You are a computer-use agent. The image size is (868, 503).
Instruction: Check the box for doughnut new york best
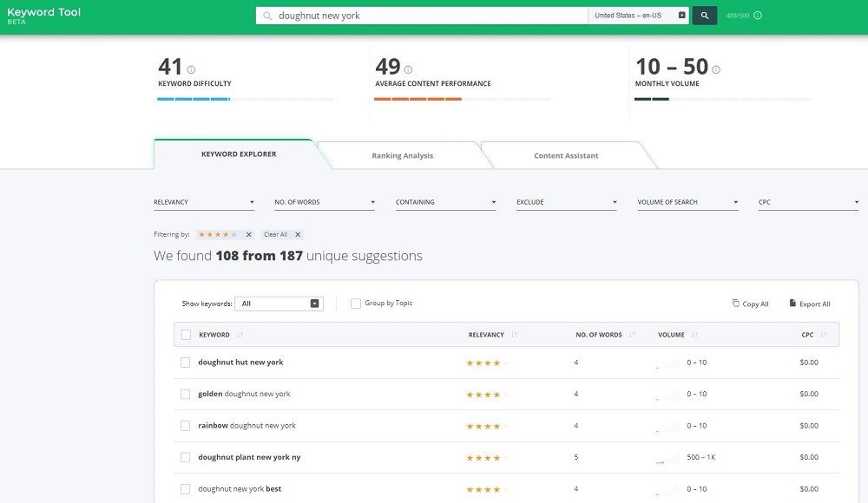(x=186, y=488)
